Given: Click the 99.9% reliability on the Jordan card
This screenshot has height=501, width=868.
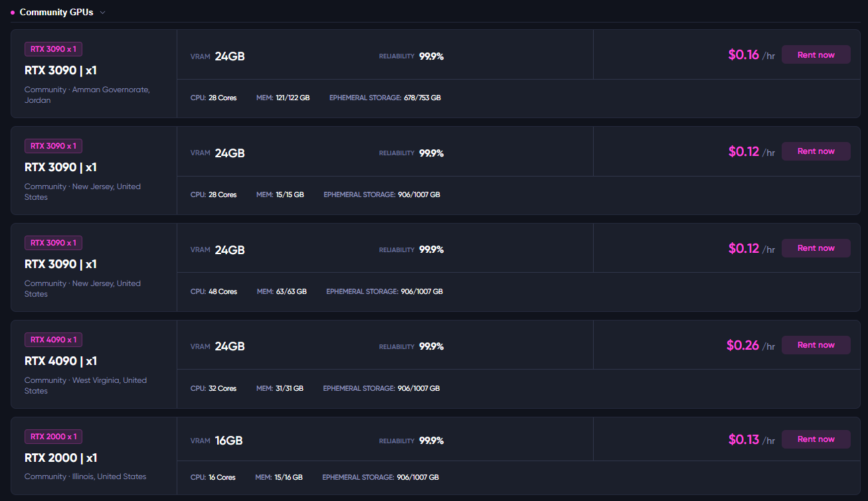Looking at the screenshot, I should (x=432, y=56).
